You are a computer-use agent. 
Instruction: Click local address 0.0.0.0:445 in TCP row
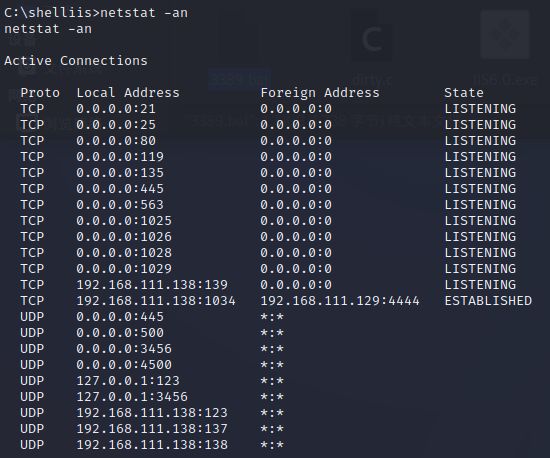[120, 189]
